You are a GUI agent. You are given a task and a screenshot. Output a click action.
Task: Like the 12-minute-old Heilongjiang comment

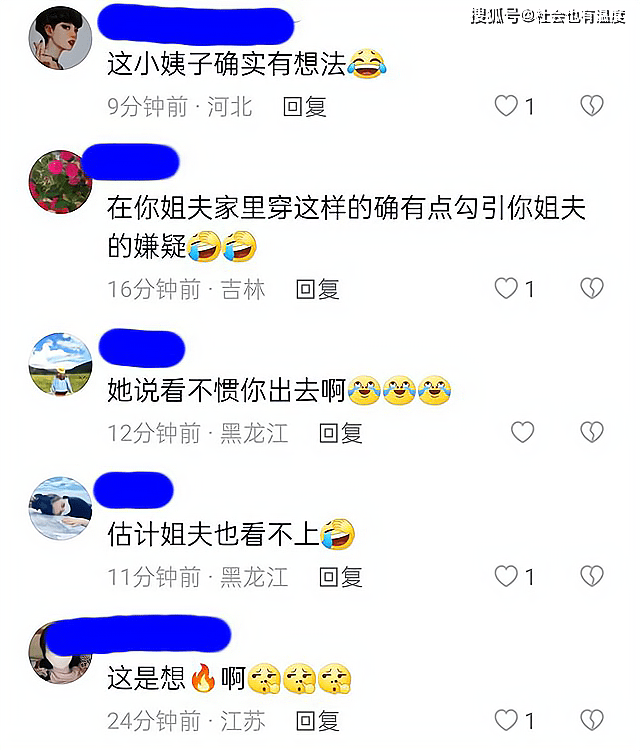(522, 432)
